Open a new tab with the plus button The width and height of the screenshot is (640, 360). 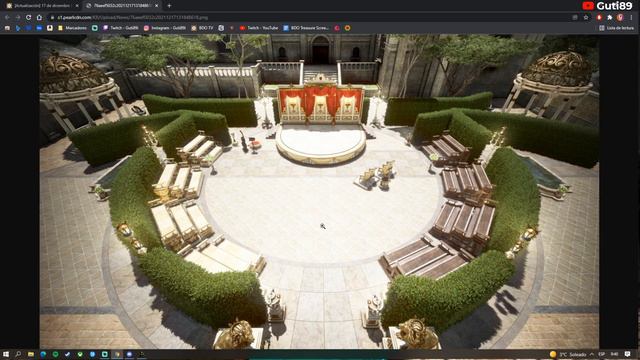(x=169, y=6)
